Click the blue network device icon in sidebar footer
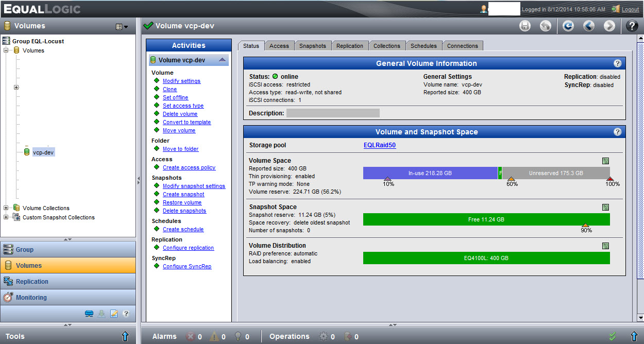This screenshot has width=644, height=344. point(89,313)
